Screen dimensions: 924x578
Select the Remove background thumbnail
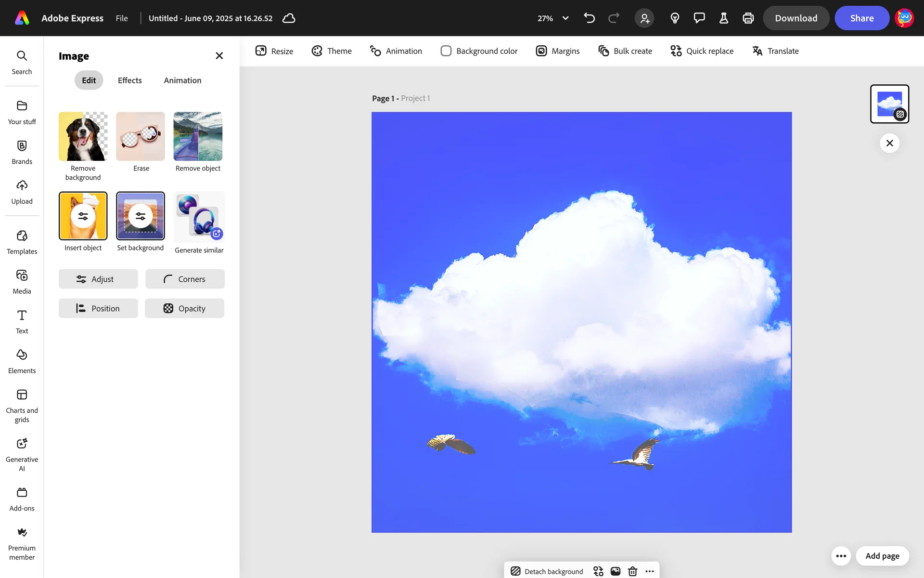point(83,137)
